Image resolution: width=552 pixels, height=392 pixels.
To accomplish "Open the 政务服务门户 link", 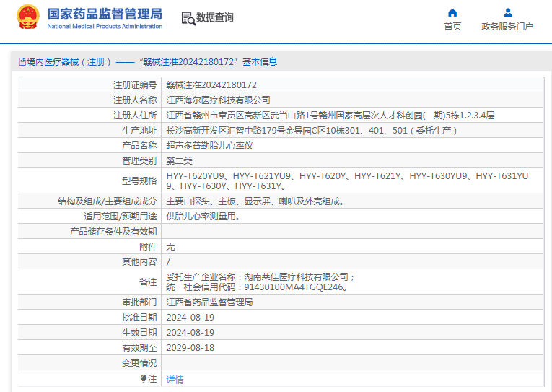I will (507, 27).
